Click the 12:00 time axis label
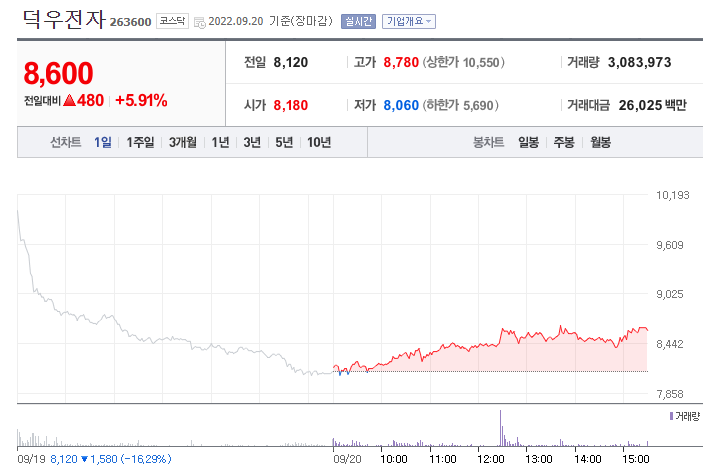This screenshot has height=472, width=703. (x=490, y=459)
